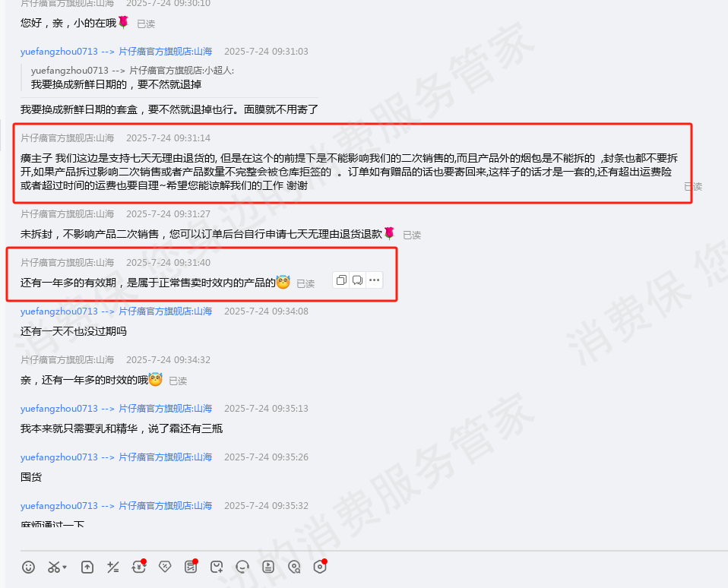The image size is (728, 588).
Task: Click the customer service headset icon
Action: [x=242, y=567]
